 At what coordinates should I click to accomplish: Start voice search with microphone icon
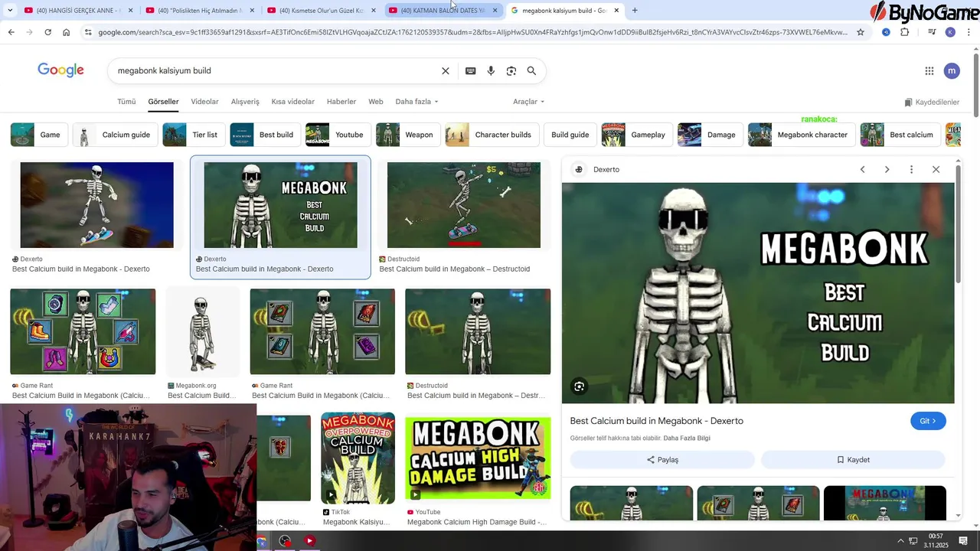(x=491, y=70)
